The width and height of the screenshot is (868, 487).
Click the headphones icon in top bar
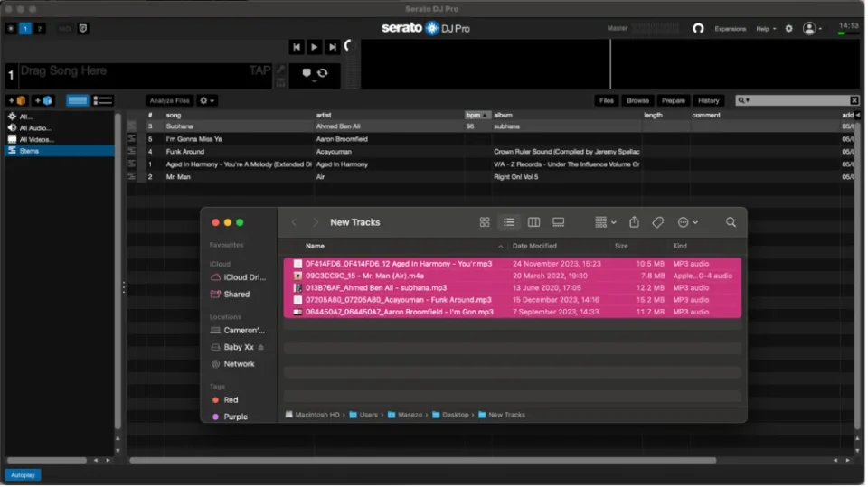(x=700, y=29)
